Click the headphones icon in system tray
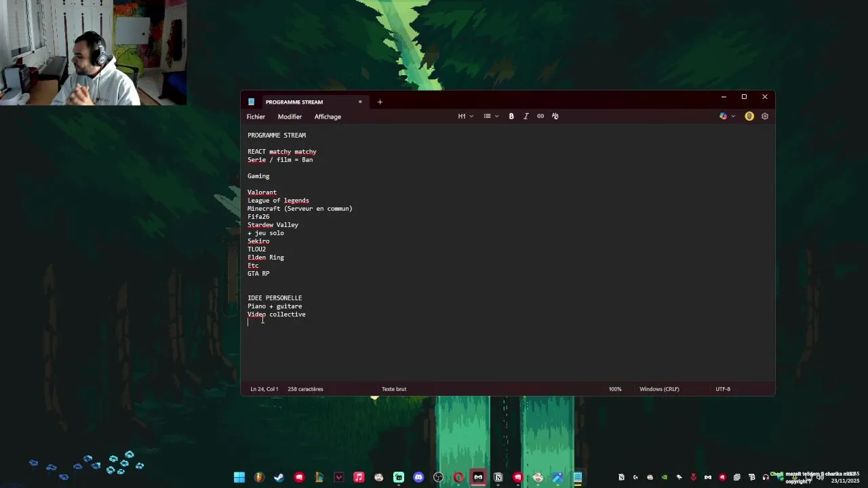The width and height of the screenshot is (868, 488). click(766, 477)
